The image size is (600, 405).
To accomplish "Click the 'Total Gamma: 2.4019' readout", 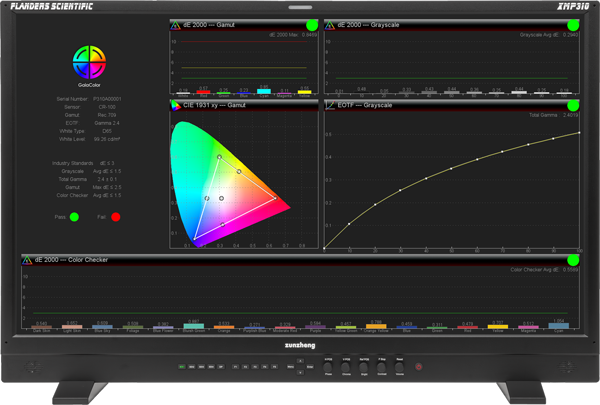I will click(554, 115).
